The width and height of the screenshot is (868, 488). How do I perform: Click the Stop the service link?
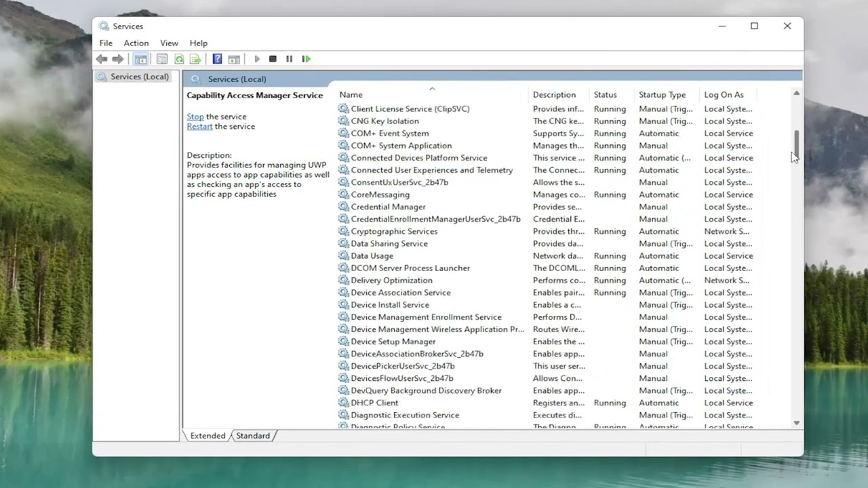pyautogui.click(x=195, y=117)
